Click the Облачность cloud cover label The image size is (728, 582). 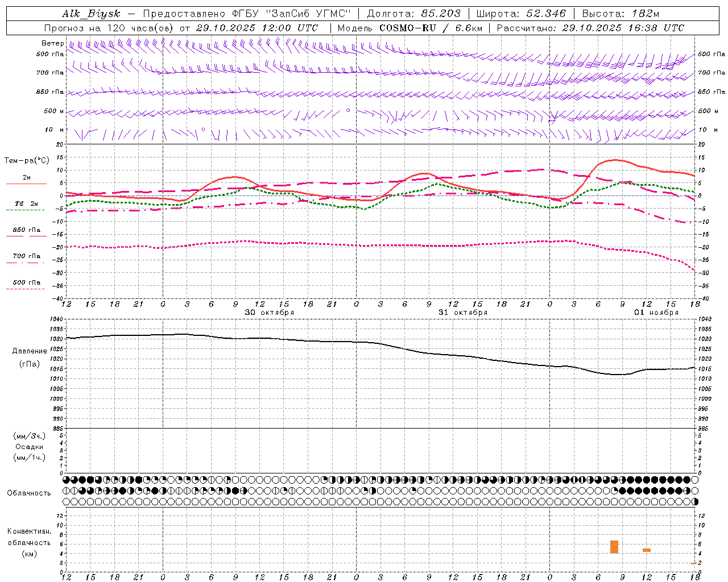coord(29,493)
